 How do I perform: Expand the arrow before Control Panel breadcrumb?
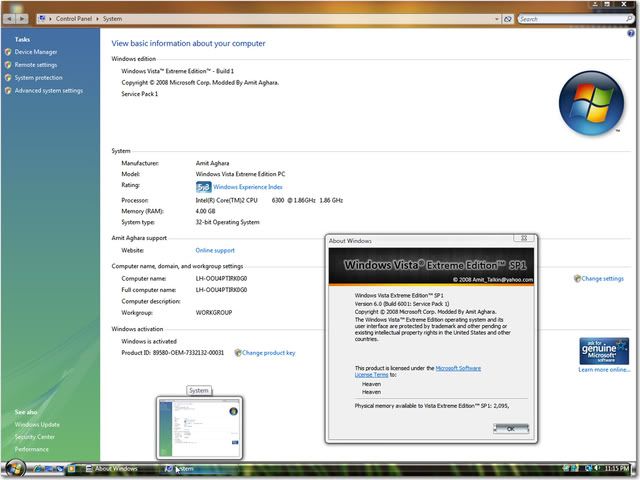point(50,19)
